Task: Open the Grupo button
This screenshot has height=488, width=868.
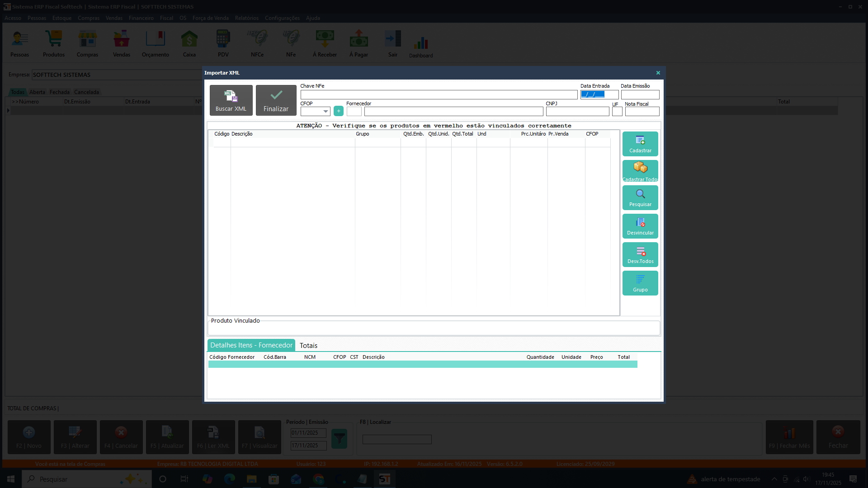Action: click(640, 283)
